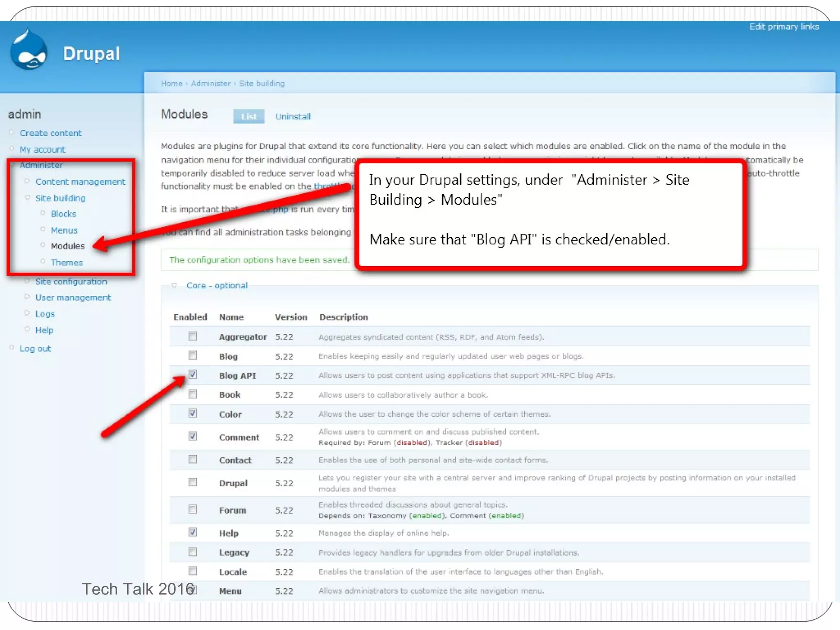Enable the Contact module checkbox

click(192, 459)
